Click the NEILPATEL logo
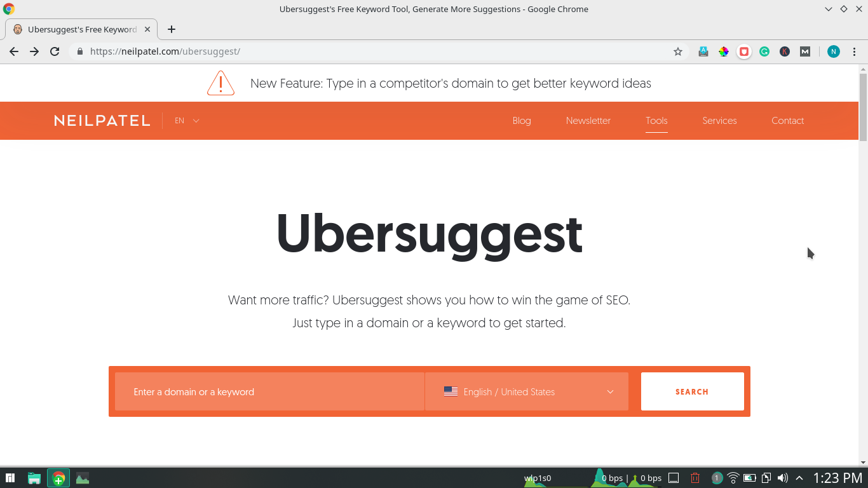This screenshot has height=488, width=868. (102, 121)
